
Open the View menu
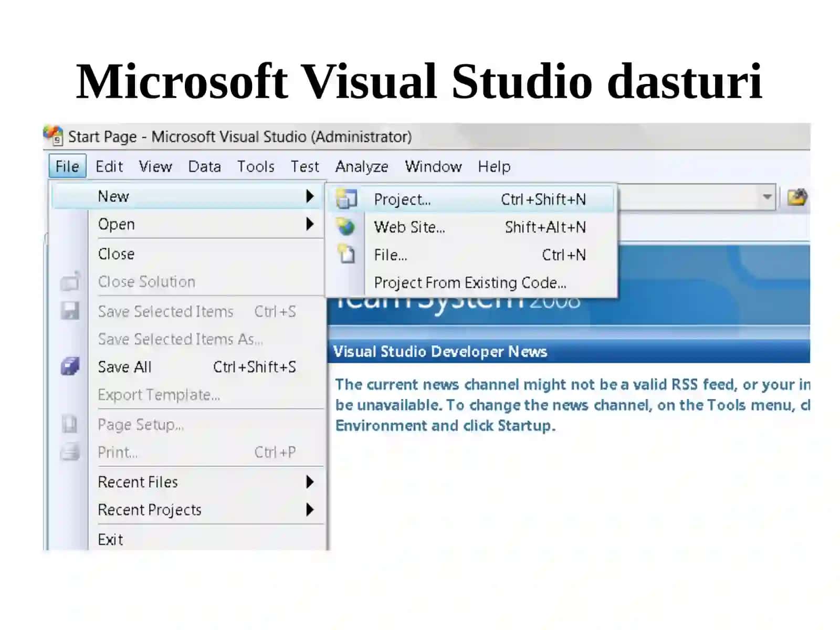(155, 166)
